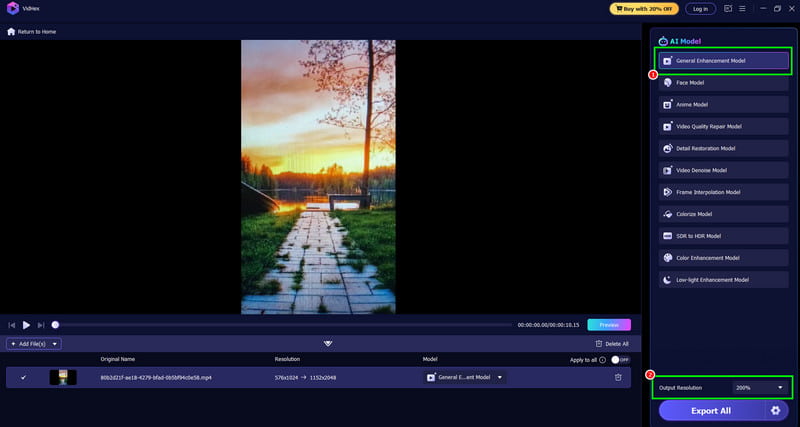Viewport: 800px width, 427px height.
Task: Click the Preview button
Action: (609, 325)
